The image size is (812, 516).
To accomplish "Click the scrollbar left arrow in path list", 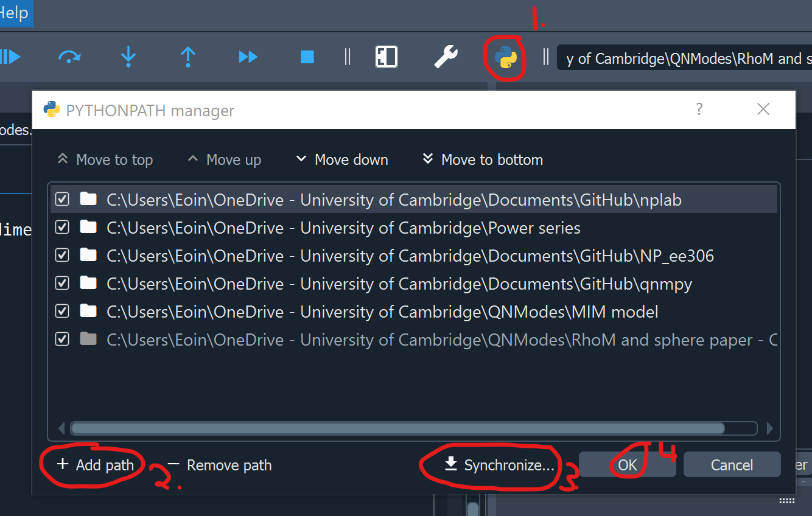I will click(62, 428).
